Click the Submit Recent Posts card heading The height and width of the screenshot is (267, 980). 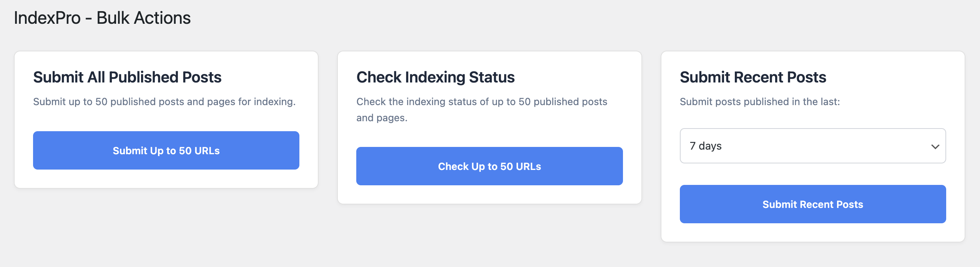pyautogui.click(x=753, y=77)
